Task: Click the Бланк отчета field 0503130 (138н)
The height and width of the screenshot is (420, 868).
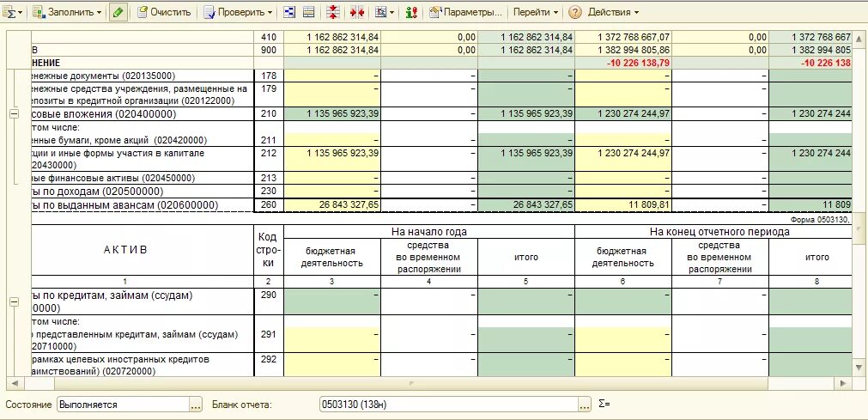Action: (x=449, y=405)
